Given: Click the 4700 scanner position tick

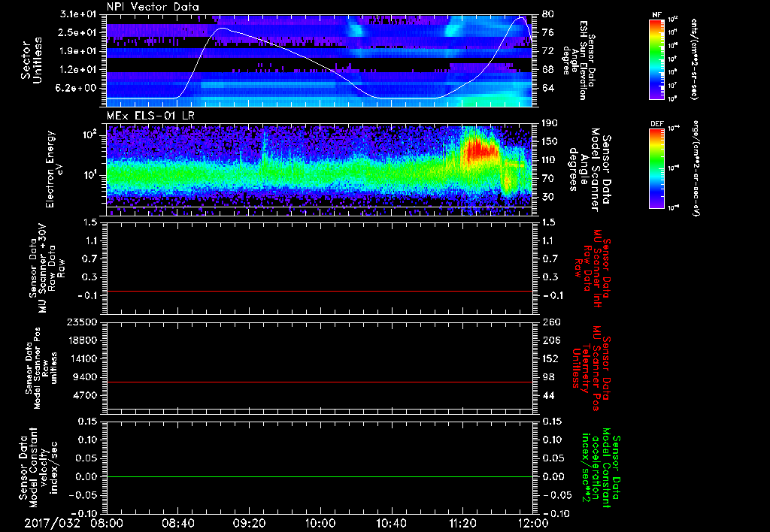Looking at the screenshot, I should (84, 395).
